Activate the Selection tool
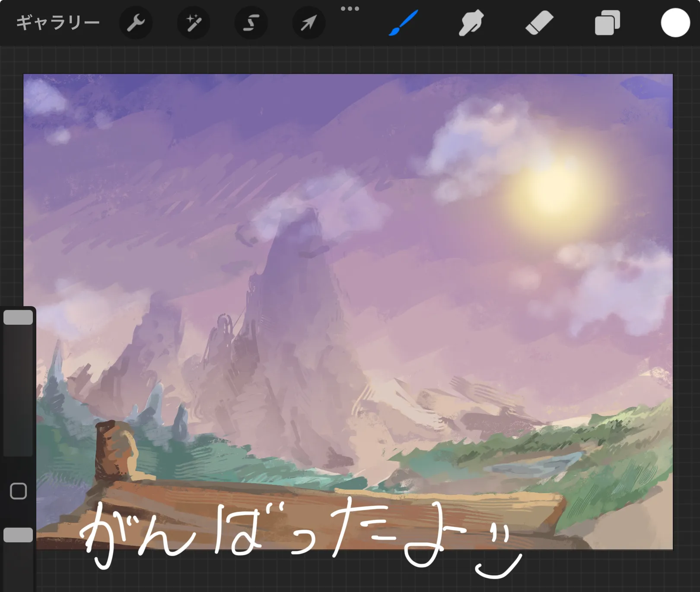Viewport: 700px width, 592px height. (x=251, y=23)
